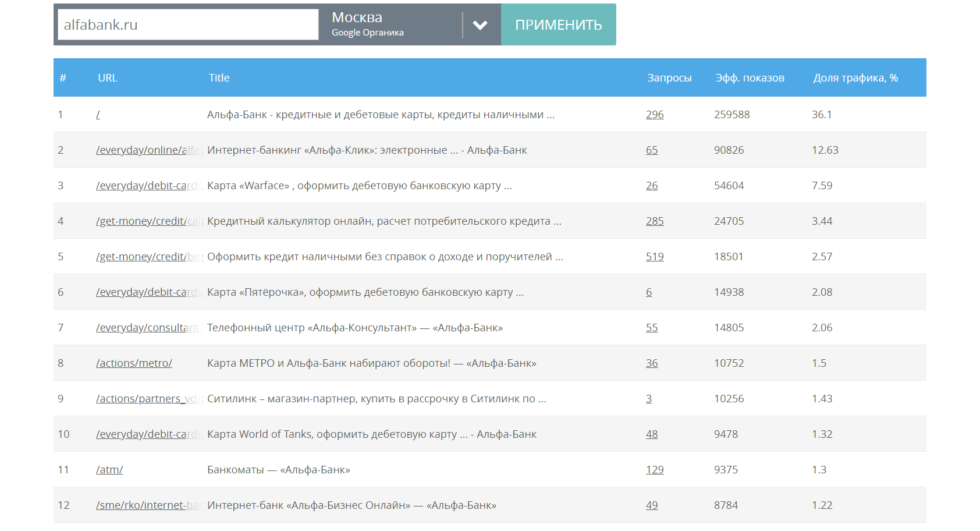
Task: Select impressions value 14938
Action: click(x=729, y=292)
